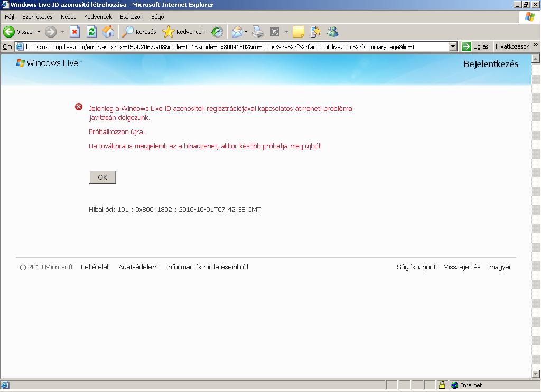541x392 pixels.
Task: Open the Szerkesztés menu
Action: click(38, 17)
